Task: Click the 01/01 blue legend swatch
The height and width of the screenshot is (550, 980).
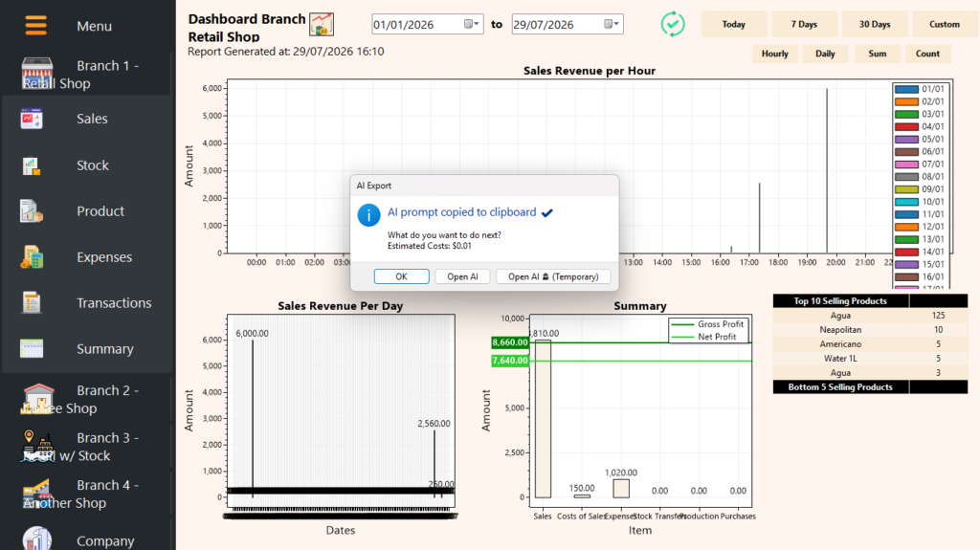Action: [x=906, y=89]
